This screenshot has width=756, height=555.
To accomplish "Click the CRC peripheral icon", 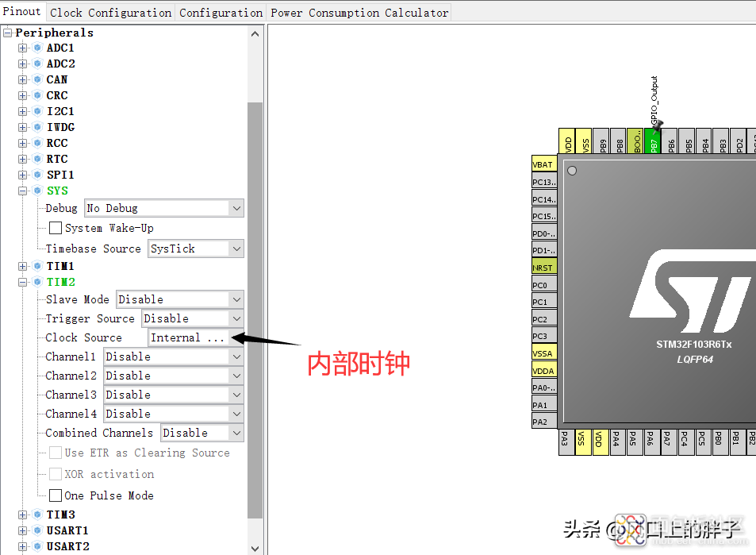I will [x=37, y=95].
